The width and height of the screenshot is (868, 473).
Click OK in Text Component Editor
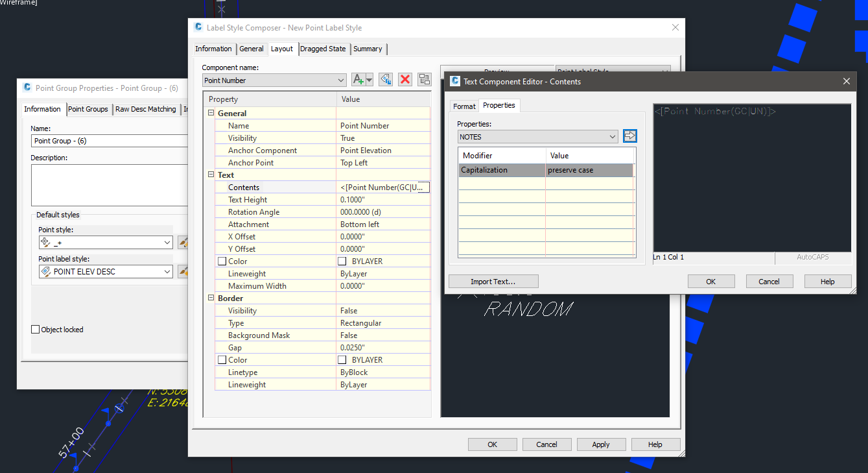click(711, 282)
